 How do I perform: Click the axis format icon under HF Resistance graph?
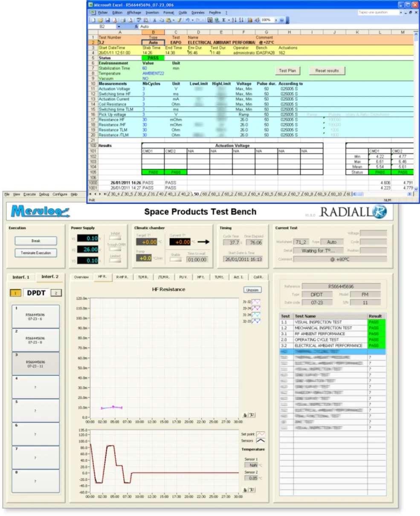point(252,415)
